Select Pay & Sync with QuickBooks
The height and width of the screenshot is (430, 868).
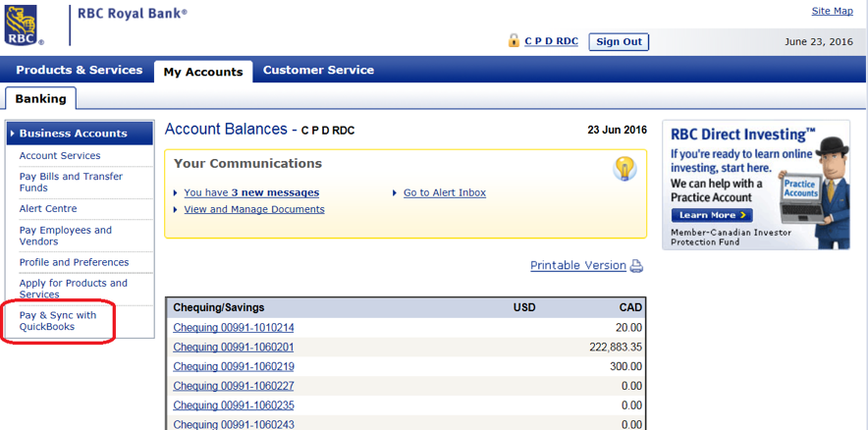coord(58,321)
